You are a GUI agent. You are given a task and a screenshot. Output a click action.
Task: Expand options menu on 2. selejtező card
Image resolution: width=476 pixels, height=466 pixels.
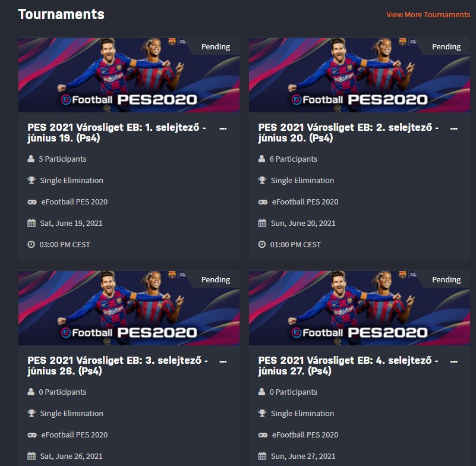(454, 128)
